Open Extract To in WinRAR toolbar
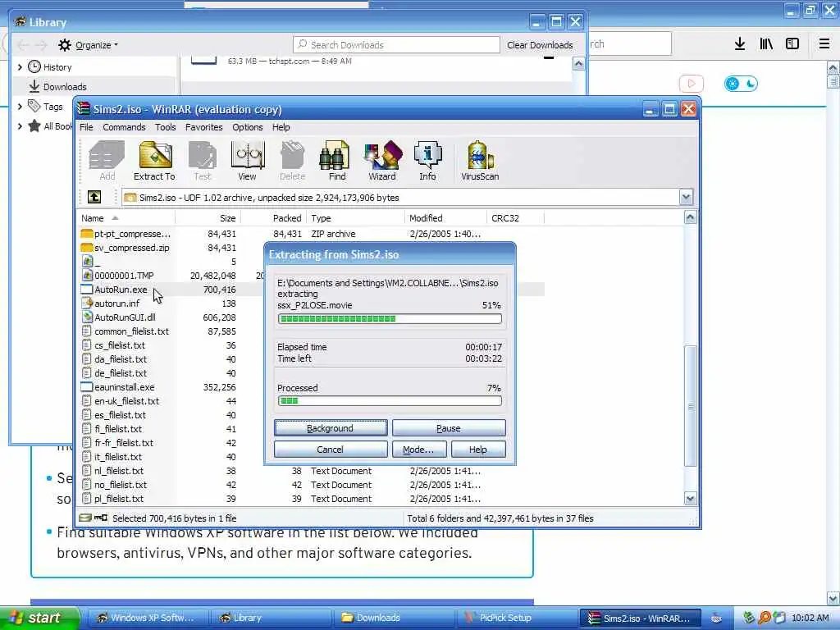840x630 pixels. pos(154,161)
